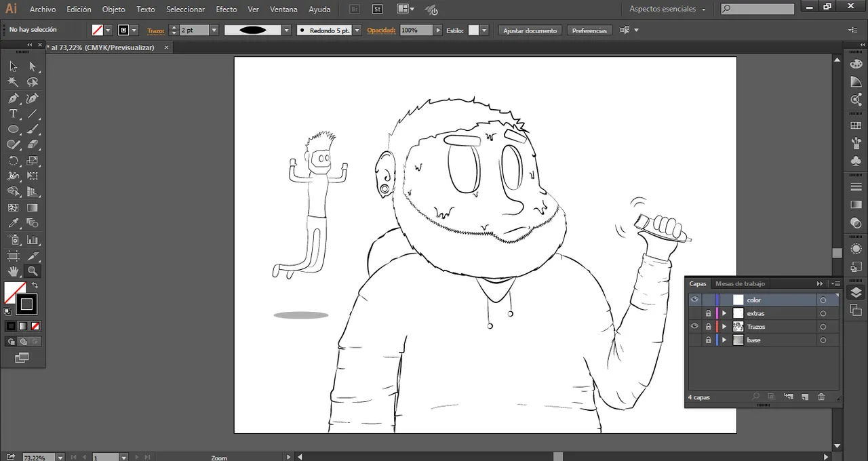Select the Type tool
This screenshot has height=461, width=868.
13,114
